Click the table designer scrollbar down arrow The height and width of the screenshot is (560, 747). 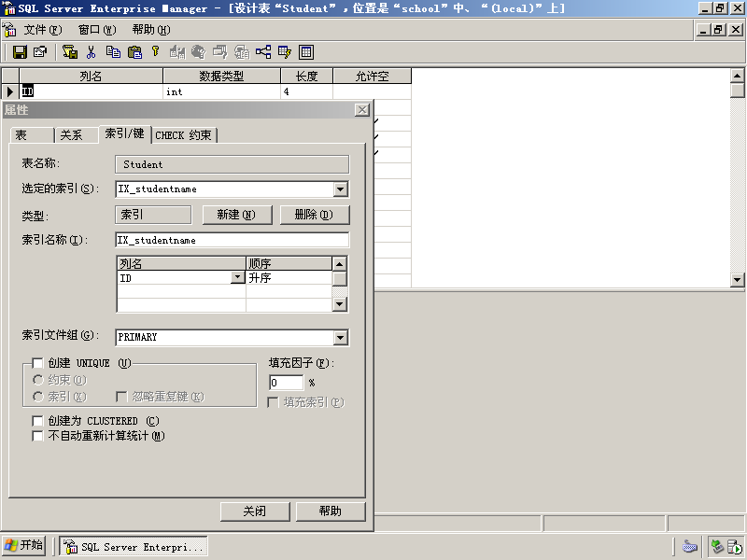(x=737, y=279)
